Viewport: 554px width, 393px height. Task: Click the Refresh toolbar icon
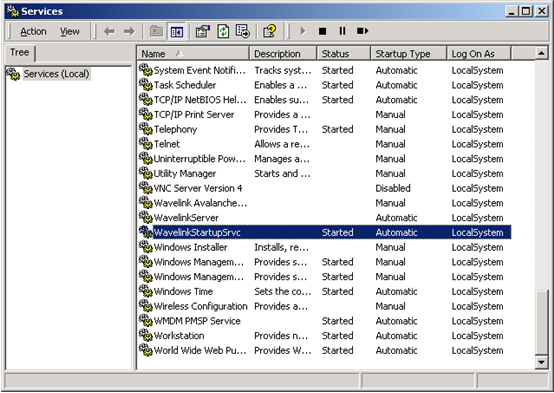[x=223, y=31]
